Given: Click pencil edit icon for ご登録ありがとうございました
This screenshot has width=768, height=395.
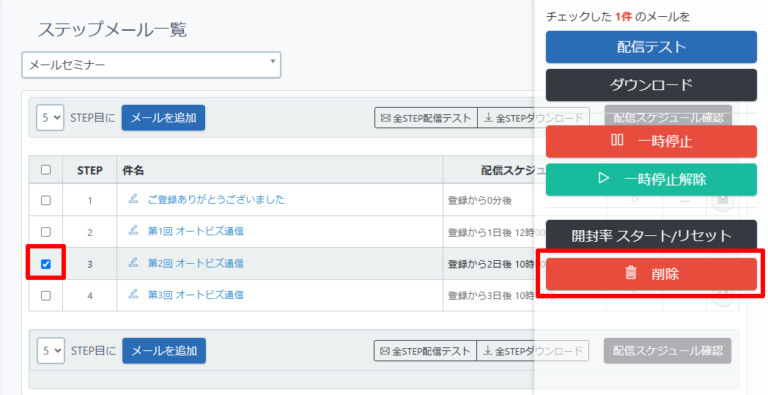Looking at the screenshot, I should (x=133, y=198).
